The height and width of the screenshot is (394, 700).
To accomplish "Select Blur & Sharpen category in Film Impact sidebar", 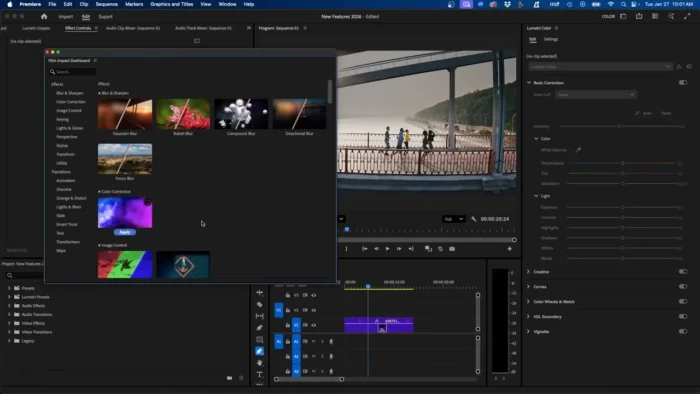I will point(70,93).
